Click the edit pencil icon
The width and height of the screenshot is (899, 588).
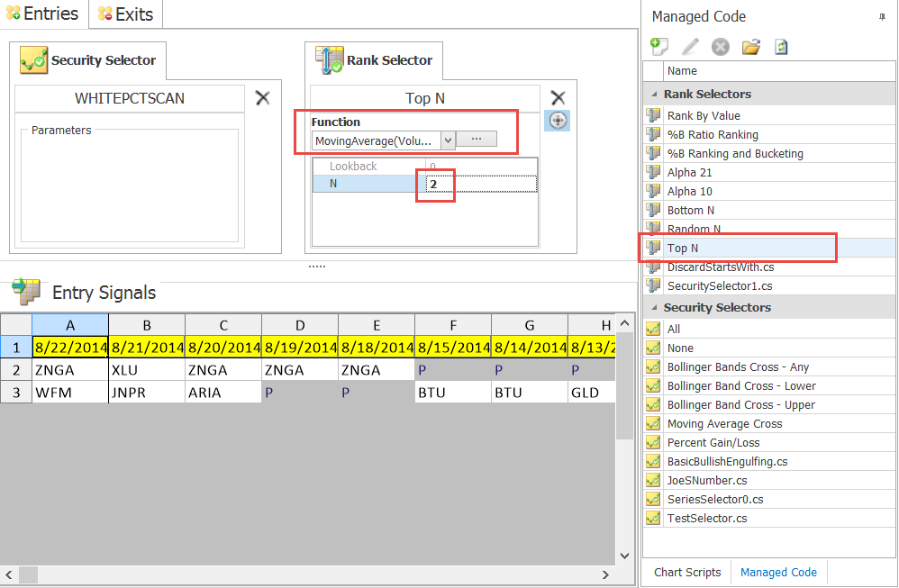690,47
